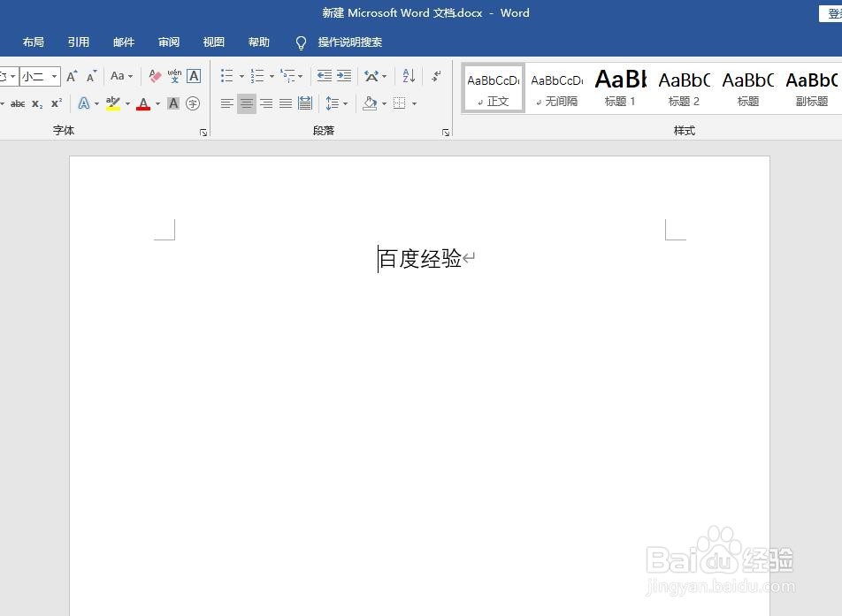The width and height of the screenshot is (842, 616).
Task: Toggle superscript formatting
Action: pos(57,103)
